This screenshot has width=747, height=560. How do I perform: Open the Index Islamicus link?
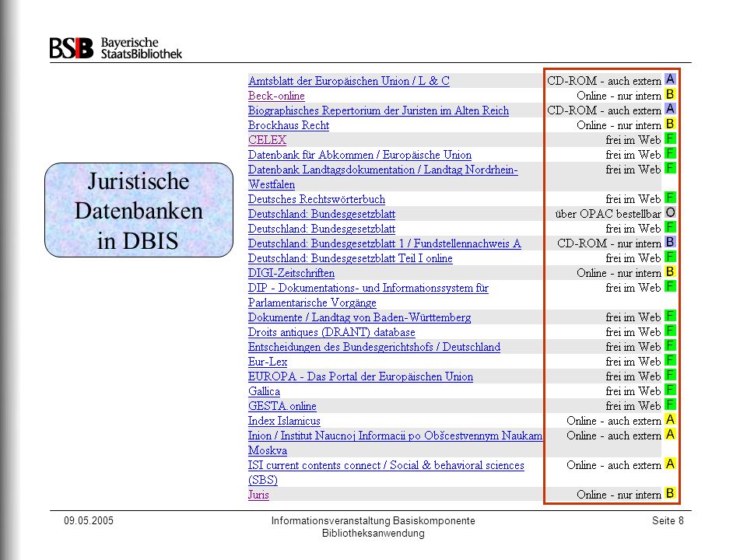pos(284,421)
